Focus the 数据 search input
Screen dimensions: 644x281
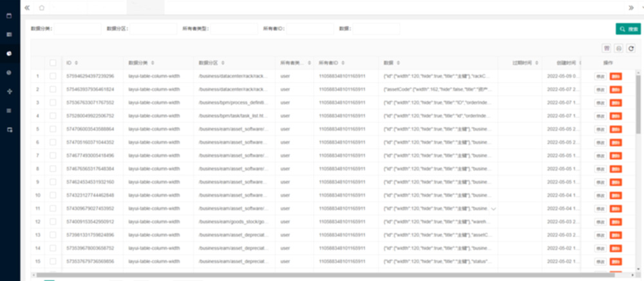click(376, 29)
